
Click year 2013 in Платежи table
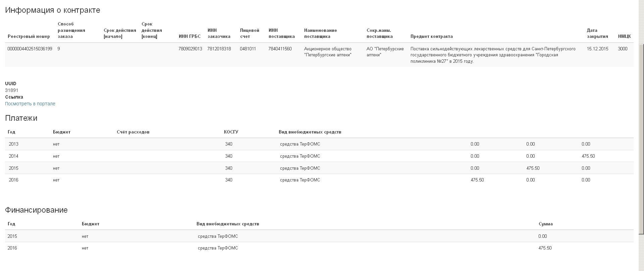click(13, 144)
